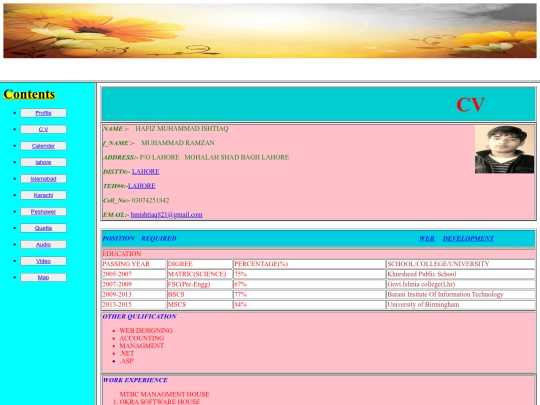Click the red CV heading

(470, 105)
